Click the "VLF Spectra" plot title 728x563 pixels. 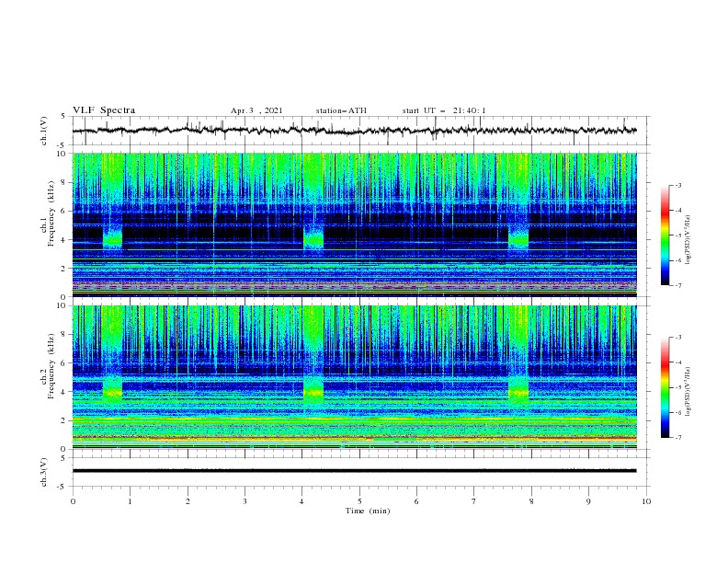[x=104, y=110]
